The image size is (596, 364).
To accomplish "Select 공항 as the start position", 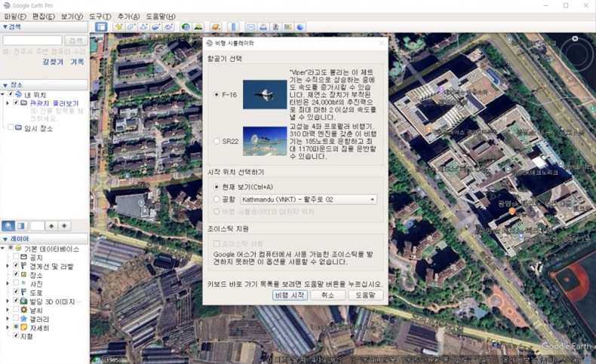I will point(217,199).
